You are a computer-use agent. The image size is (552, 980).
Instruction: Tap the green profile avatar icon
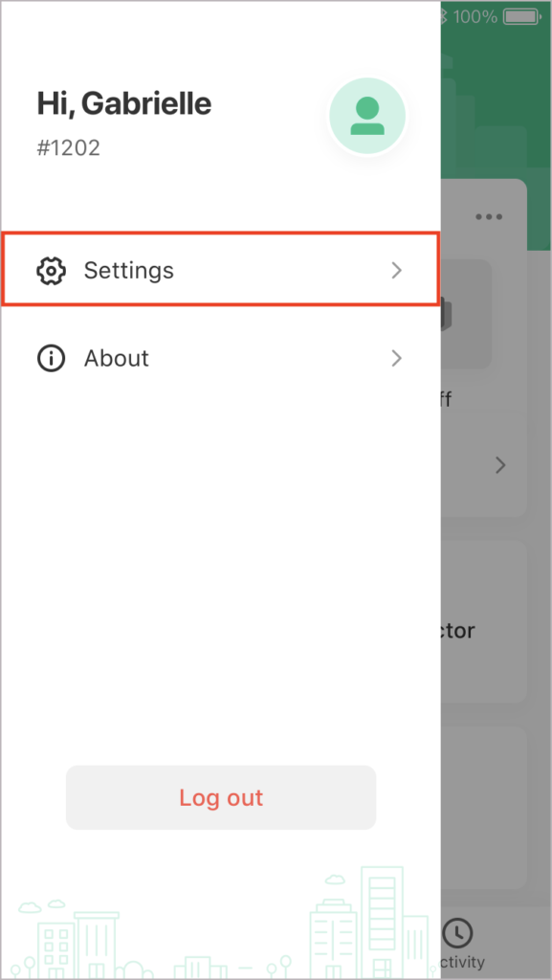click(x=367, y=116)
